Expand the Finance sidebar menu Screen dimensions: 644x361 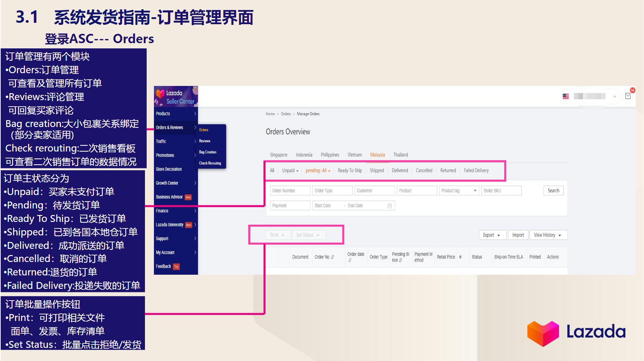[x=176, y=211]
